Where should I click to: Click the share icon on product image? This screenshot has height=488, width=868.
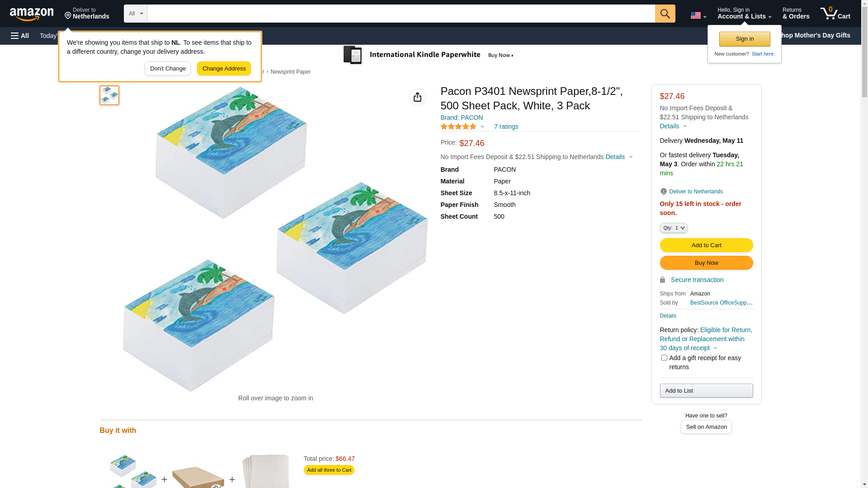click(x=417, y=97)
